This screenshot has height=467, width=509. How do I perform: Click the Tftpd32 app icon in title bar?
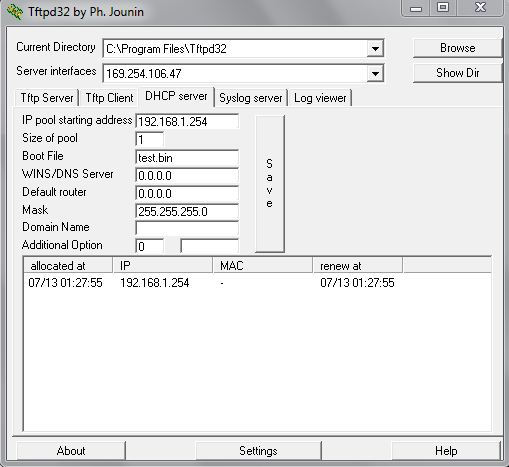coord(15,11)
